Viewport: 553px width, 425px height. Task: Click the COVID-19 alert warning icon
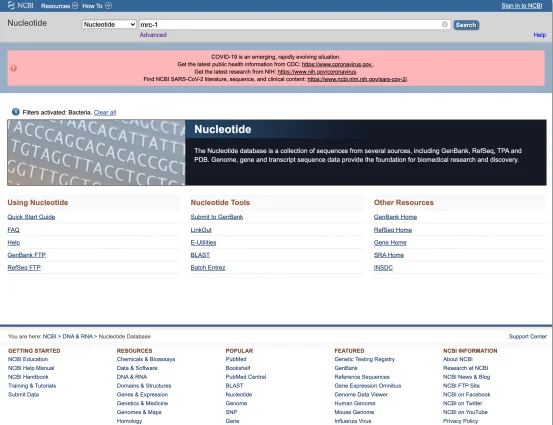pyautogui.click(x=14, y=68)
